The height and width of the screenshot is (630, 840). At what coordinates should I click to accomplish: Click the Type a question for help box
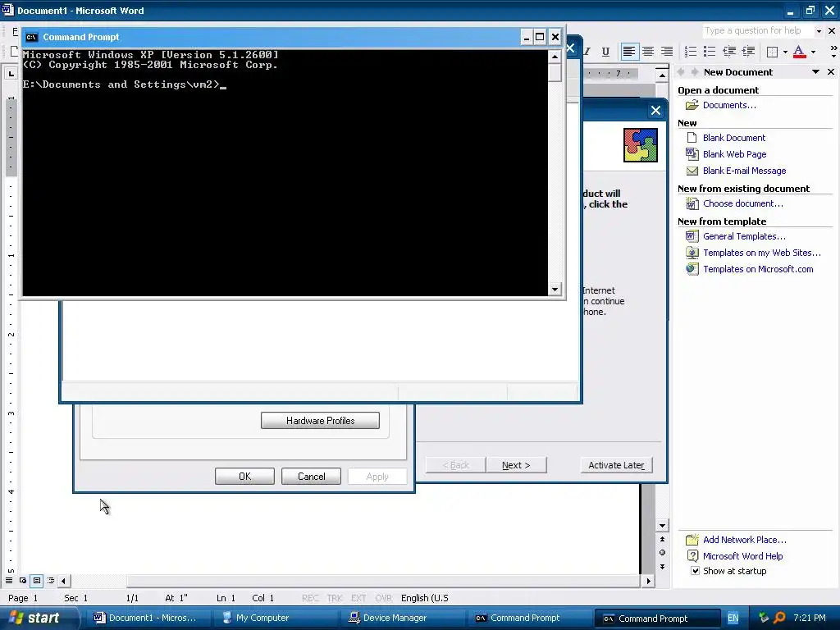pyautogui.click(x=758, y=30)
